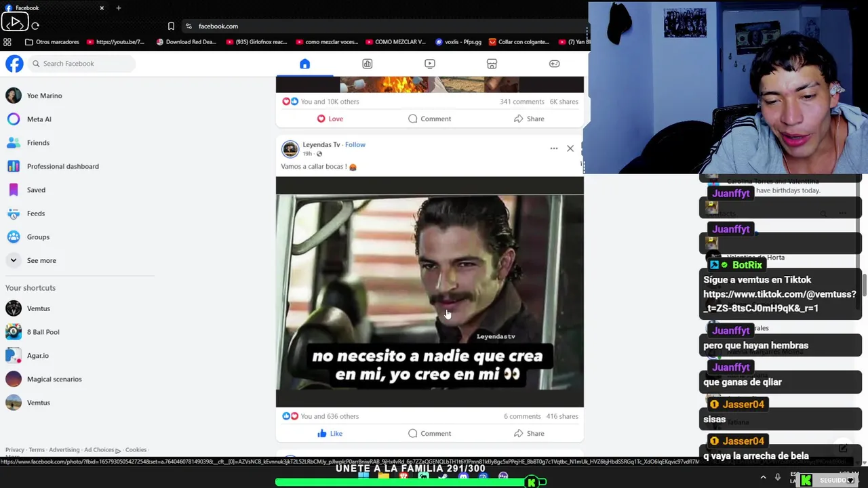Screen dimensions: 868x488
Task: Hide Leyendas Tv post with X
Action: click(570, 148)
